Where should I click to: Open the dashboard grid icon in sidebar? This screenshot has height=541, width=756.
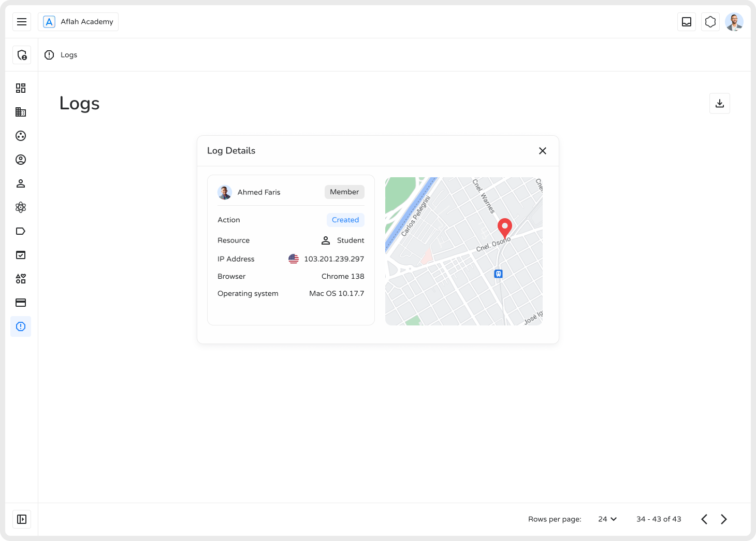21,88
